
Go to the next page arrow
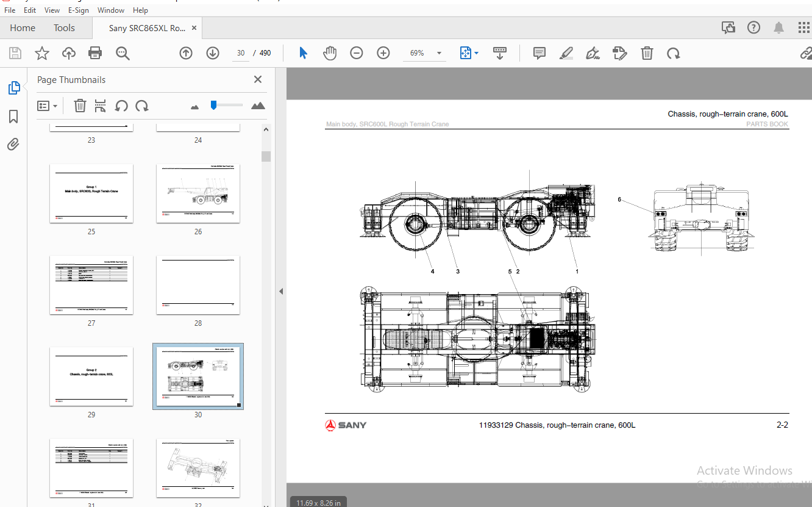point(213,53)
